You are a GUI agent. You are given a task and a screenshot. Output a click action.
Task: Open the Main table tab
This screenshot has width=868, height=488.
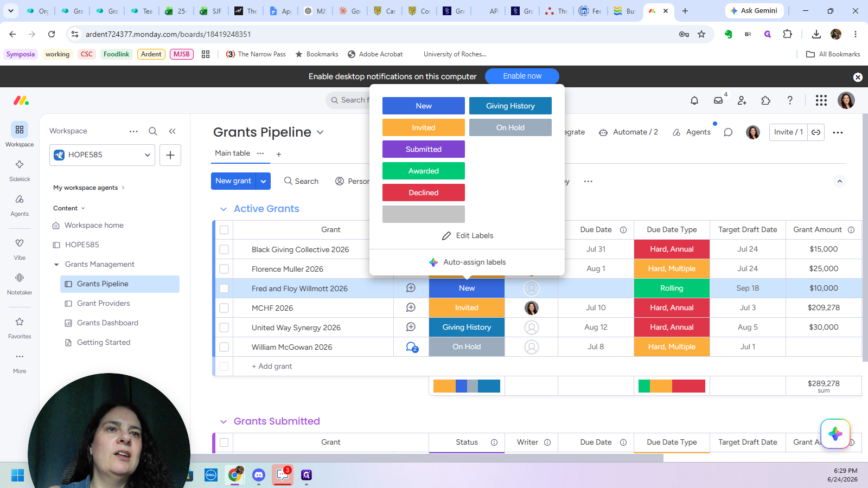pos(232,153)
